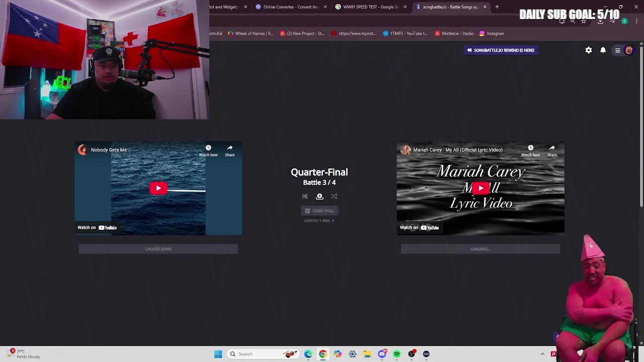Click Watch later on Nobody Gets Me video

pyautogui.click(x=208, y=150)
